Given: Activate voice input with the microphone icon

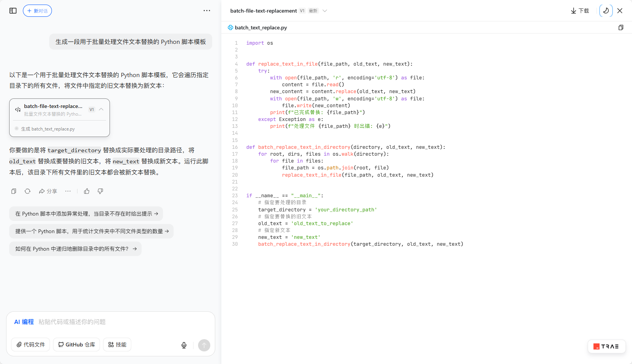Looking at the screenshot, I should pyautogui.click(x=184, y=345).
